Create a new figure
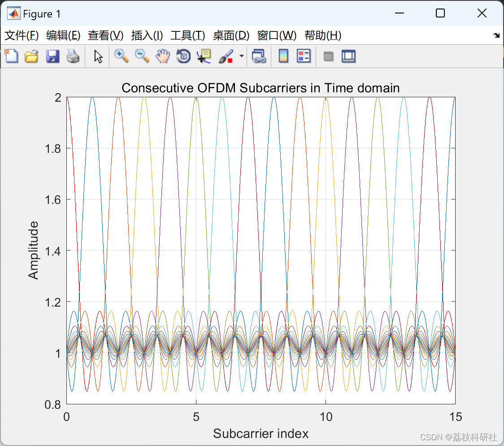The image size is (504, 446). 11,56
